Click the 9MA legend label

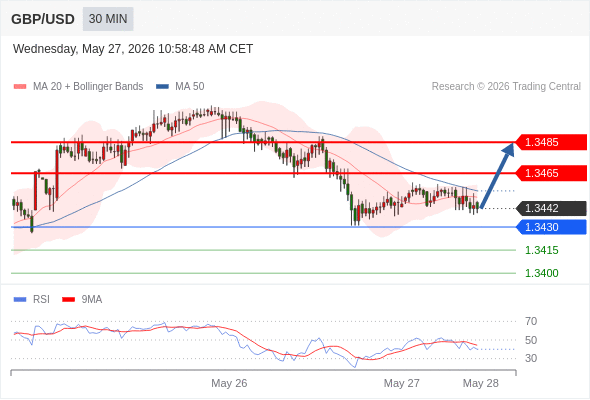point(92,300)
